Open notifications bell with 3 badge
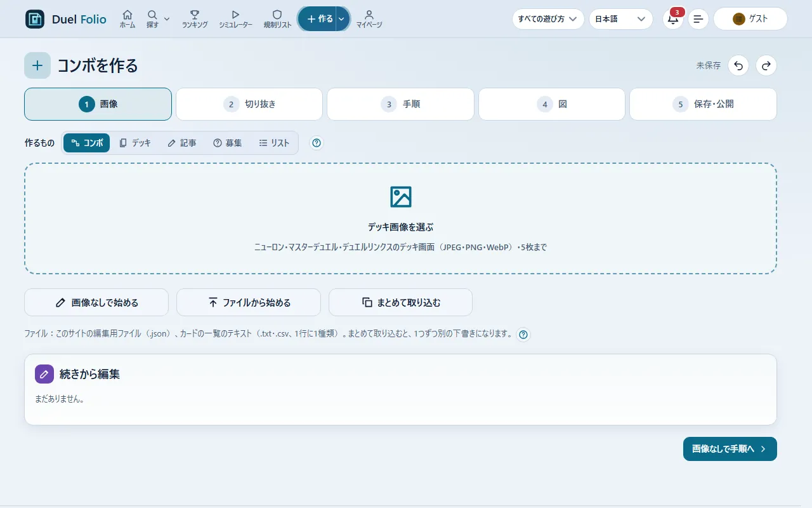The image size is (812, 508). [x=673, y=19]
